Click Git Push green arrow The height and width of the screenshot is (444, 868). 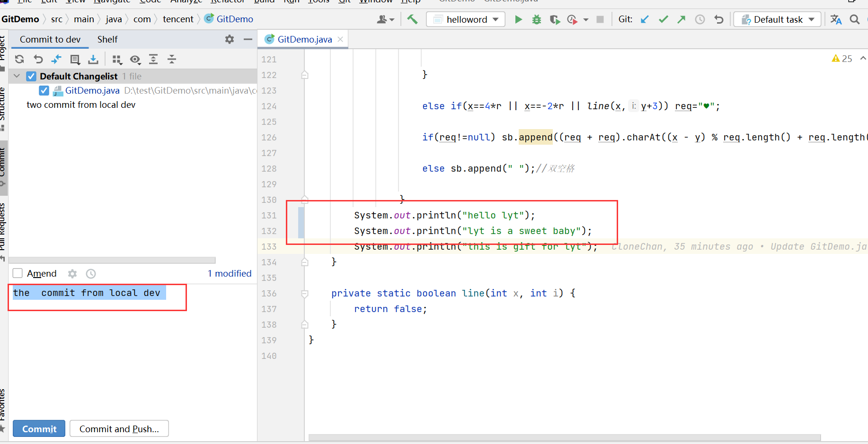click(x=682, y=19)
